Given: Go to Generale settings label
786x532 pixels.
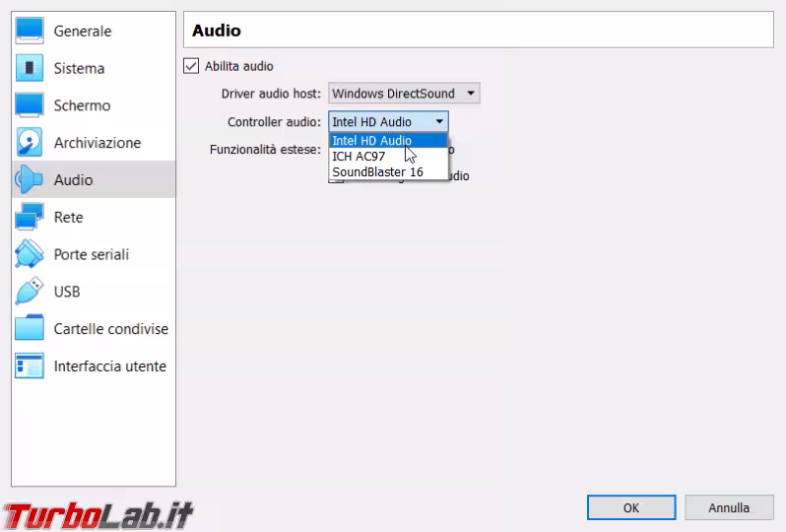Looking at the screenshot, I should (83, 32).
